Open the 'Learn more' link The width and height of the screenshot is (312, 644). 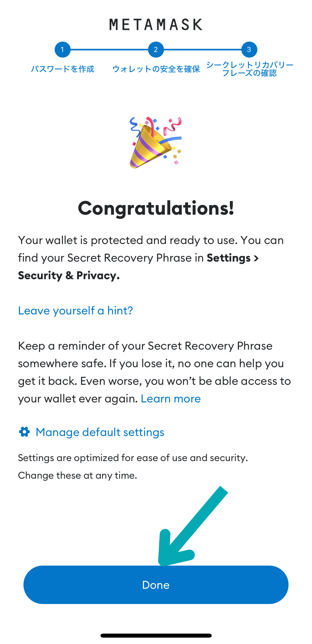(x=171, y=399)
